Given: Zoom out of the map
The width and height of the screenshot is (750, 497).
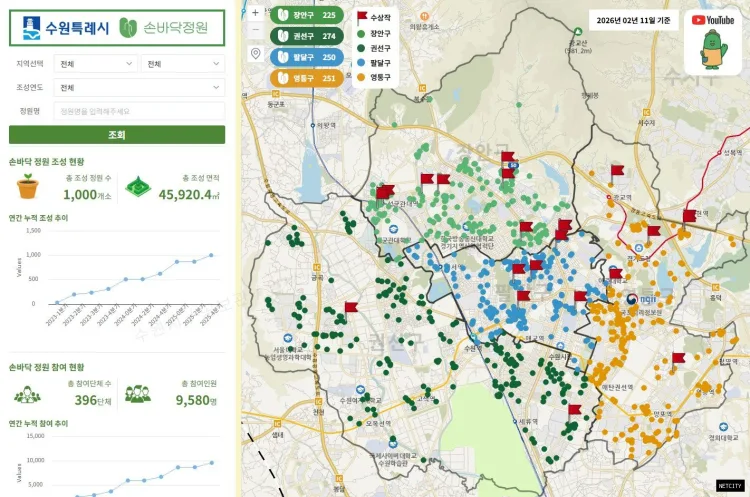Looking at the screenshot, I should (x=256, y=31).
